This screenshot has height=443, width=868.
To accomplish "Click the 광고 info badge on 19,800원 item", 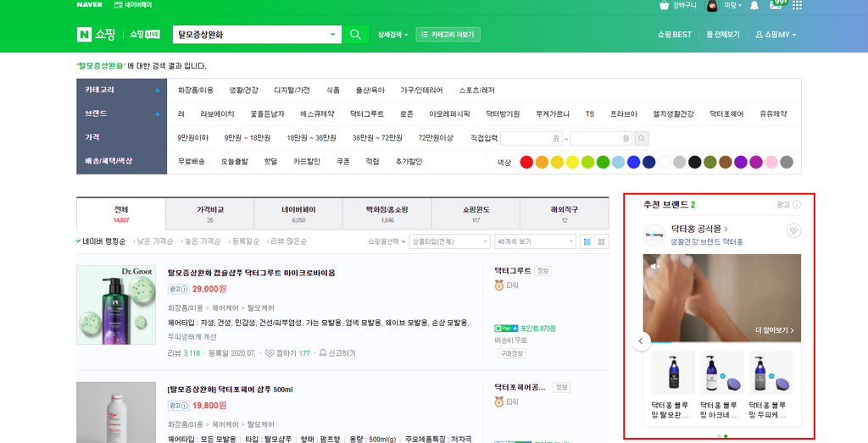I will tap(179, 406).
